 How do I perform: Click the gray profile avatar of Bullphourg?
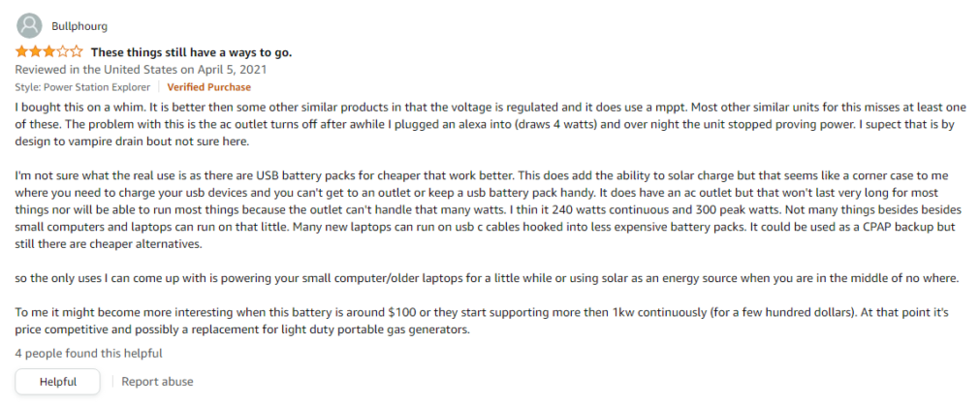point(28,26)
